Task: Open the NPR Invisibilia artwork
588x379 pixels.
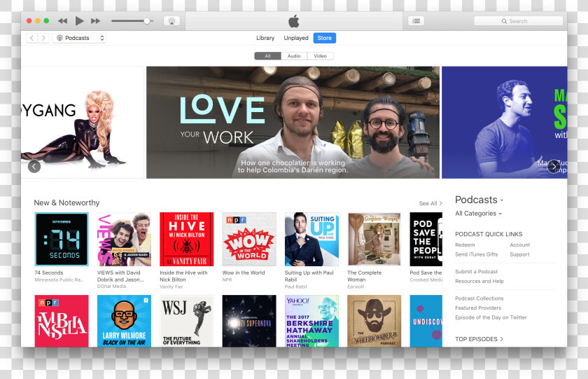Action: click(x=62, y=321)
